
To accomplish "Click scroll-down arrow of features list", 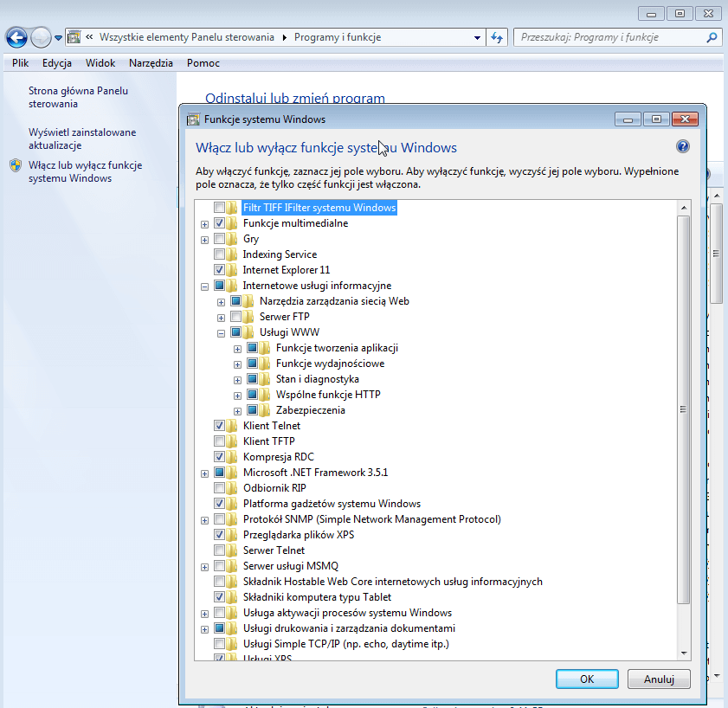I will click(684, 653).
